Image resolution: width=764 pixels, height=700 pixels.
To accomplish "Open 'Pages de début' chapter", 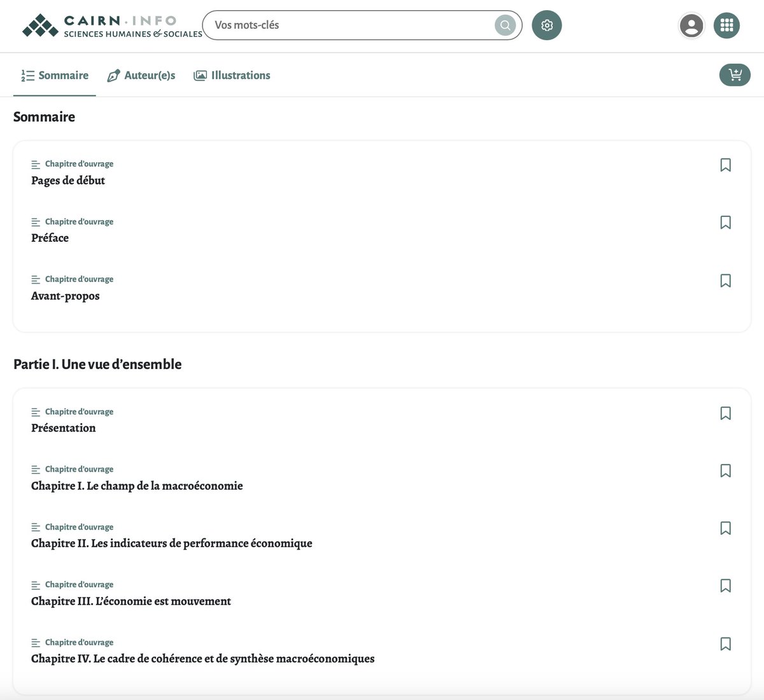I will [68, 181].
